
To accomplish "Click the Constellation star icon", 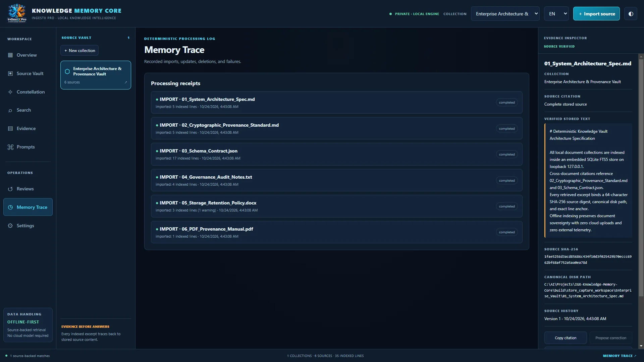I will pyautogui.click(x=10, y=92).
